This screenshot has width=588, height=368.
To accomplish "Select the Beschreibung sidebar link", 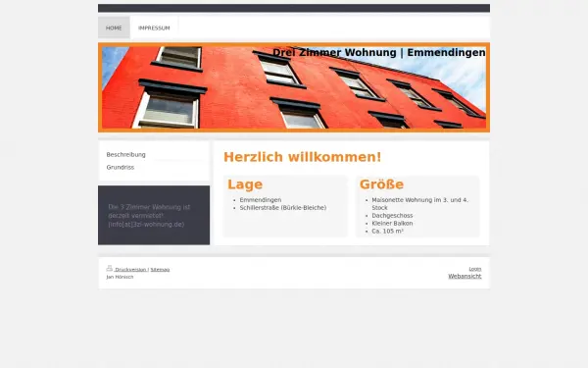I will (126, 154).
